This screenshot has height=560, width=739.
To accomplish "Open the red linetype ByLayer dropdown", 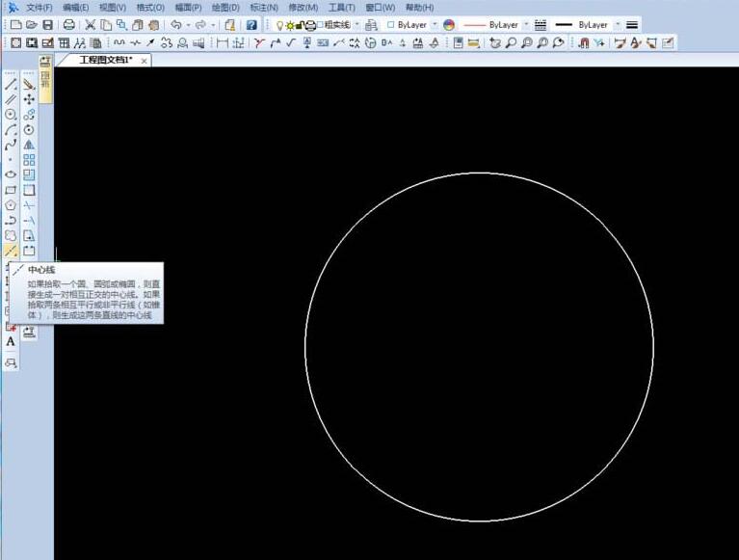I will tap(526, 24).
